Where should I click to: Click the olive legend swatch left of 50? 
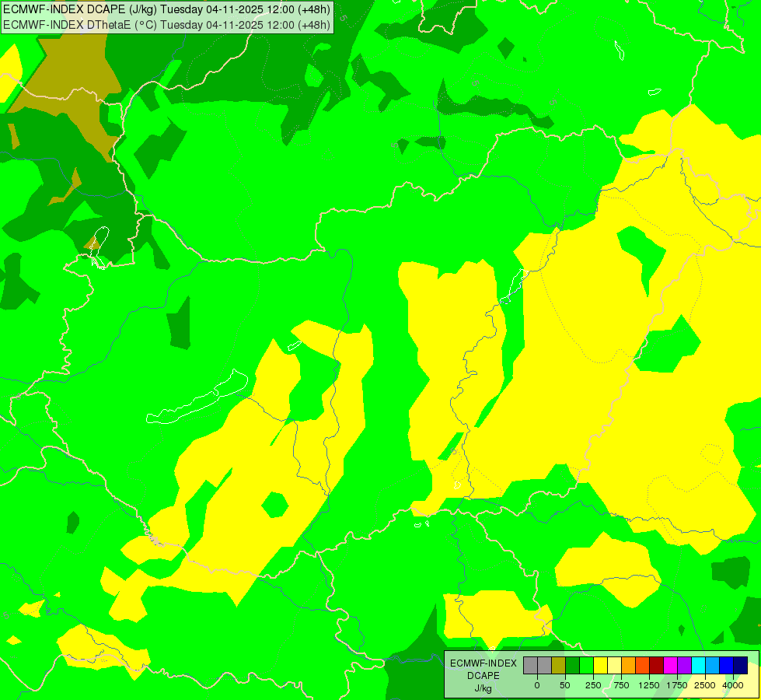(x=559, y=666)
